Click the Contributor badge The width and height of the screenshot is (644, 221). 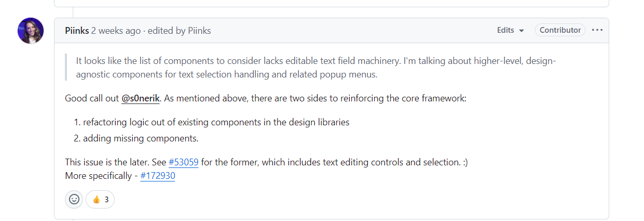click(560, 30)
